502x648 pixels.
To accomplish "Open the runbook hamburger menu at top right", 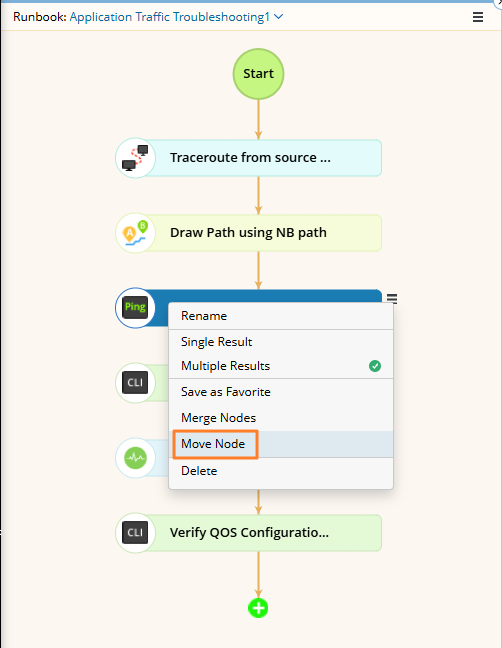I will pyautogui.click(x=478, y=17).
